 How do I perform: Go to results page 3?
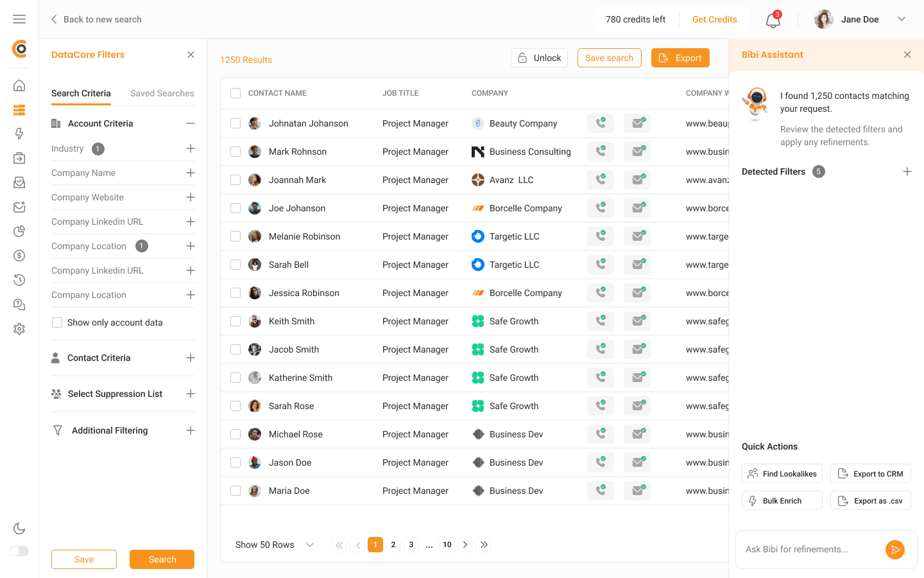coord(411,545)
